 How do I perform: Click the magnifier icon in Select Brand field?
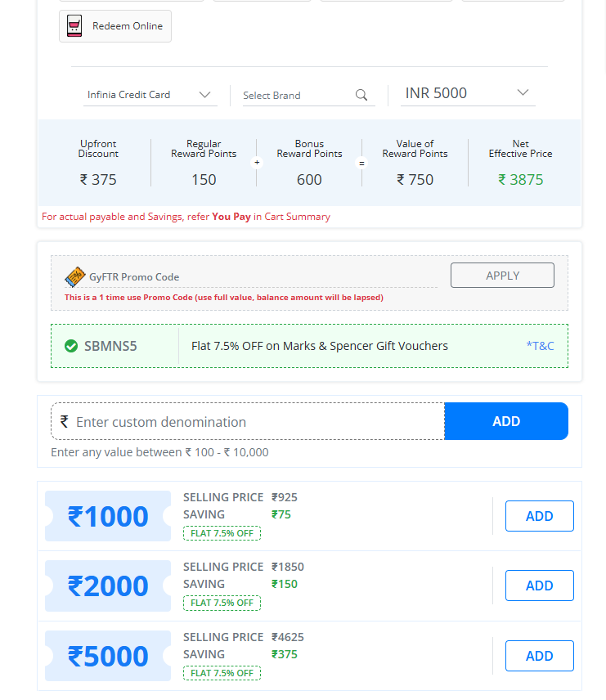361,95
